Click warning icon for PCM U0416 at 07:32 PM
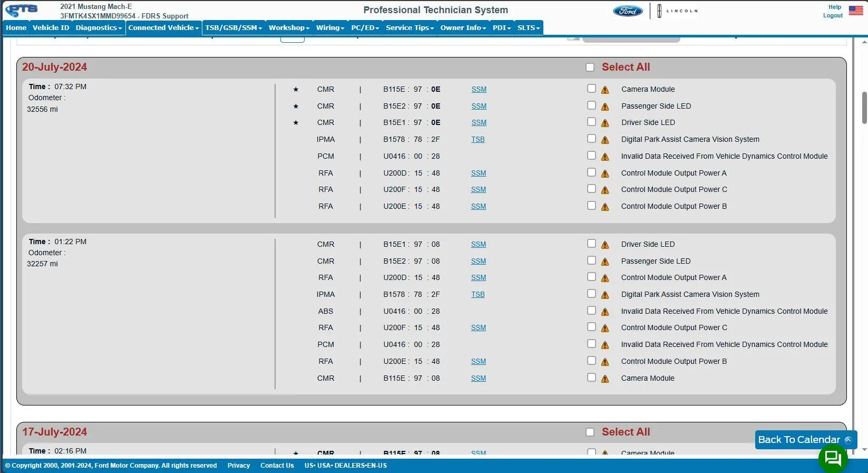The width and height of the screenshot is (868, 473). click(605, 157)
